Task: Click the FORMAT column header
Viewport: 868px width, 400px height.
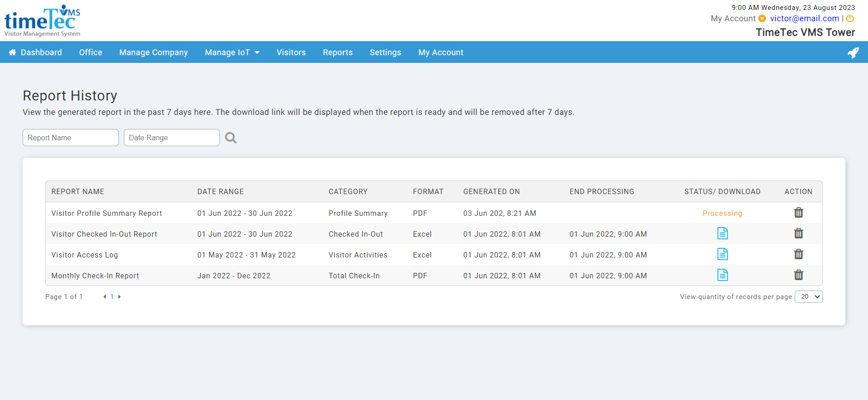Action: point(428,192)
